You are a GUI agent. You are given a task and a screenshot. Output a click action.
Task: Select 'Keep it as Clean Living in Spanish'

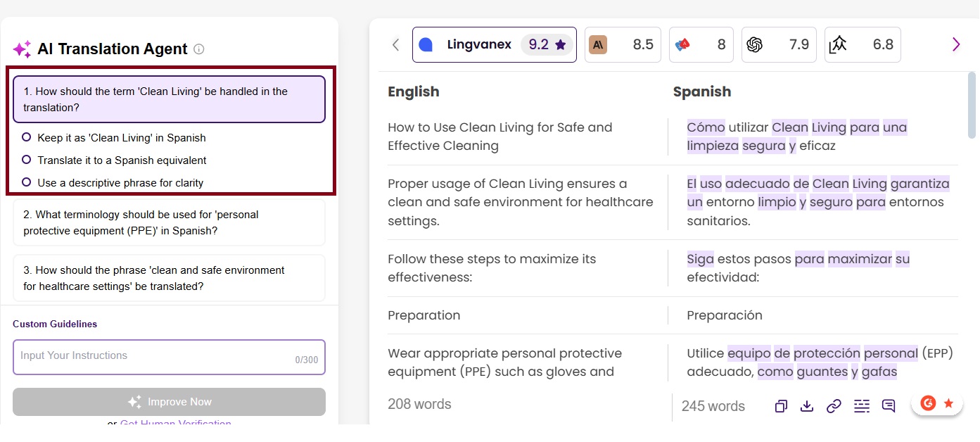[27, 138]
